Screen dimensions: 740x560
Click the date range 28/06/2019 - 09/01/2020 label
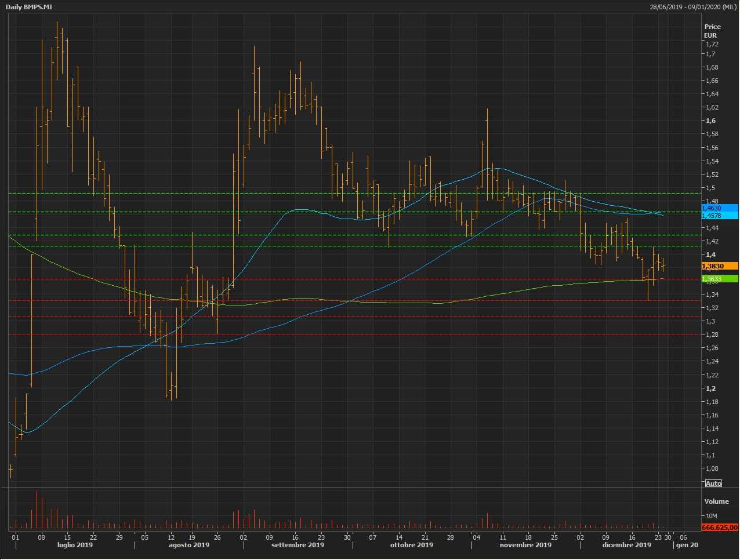point(693,7)
